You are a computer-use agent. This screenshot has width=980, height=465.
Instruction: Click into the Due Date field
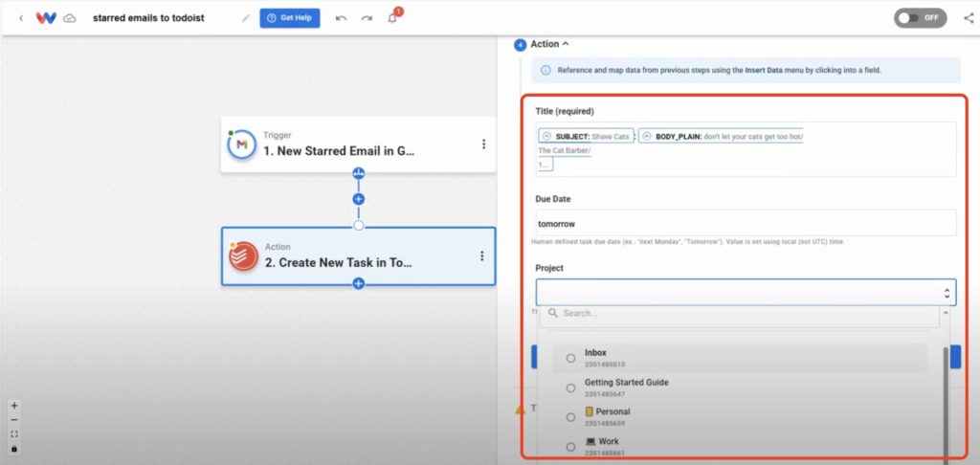coord(746,223)
